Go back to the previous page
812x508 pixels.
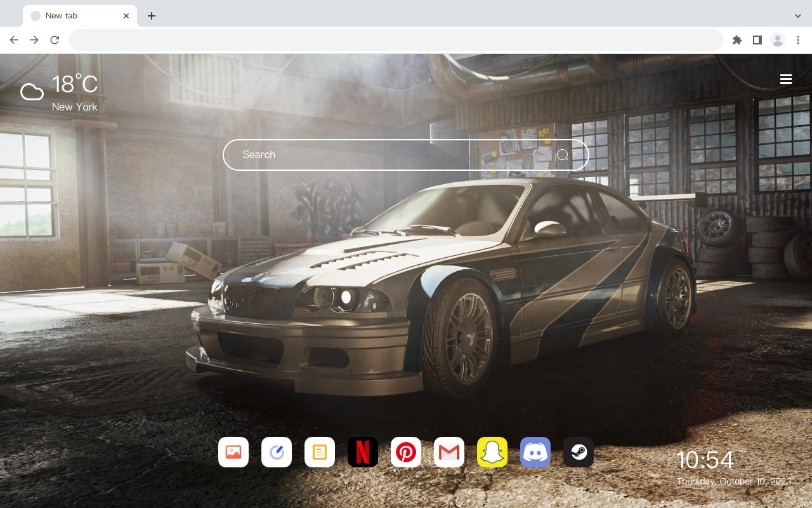(x=14, y=40)
